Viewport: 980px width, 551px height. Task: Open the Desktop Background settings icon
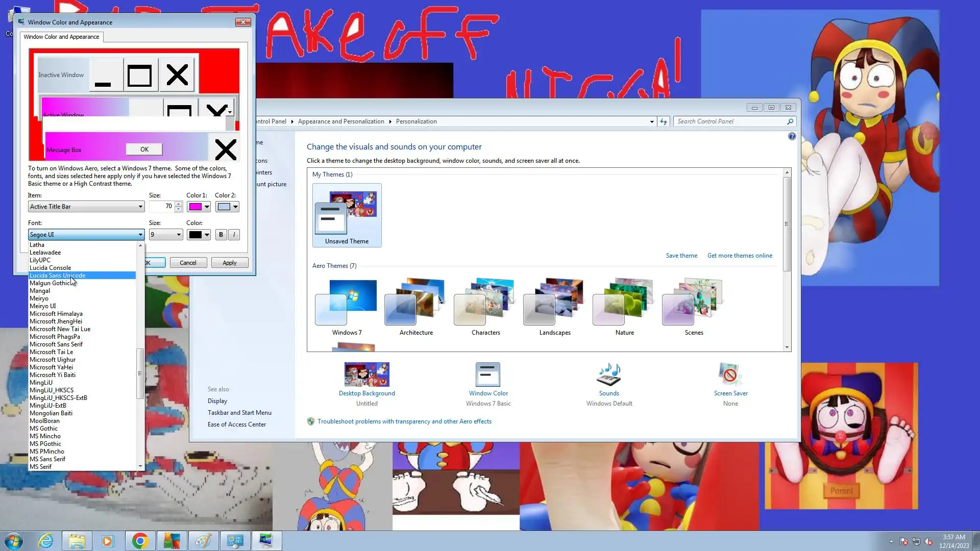366,375
